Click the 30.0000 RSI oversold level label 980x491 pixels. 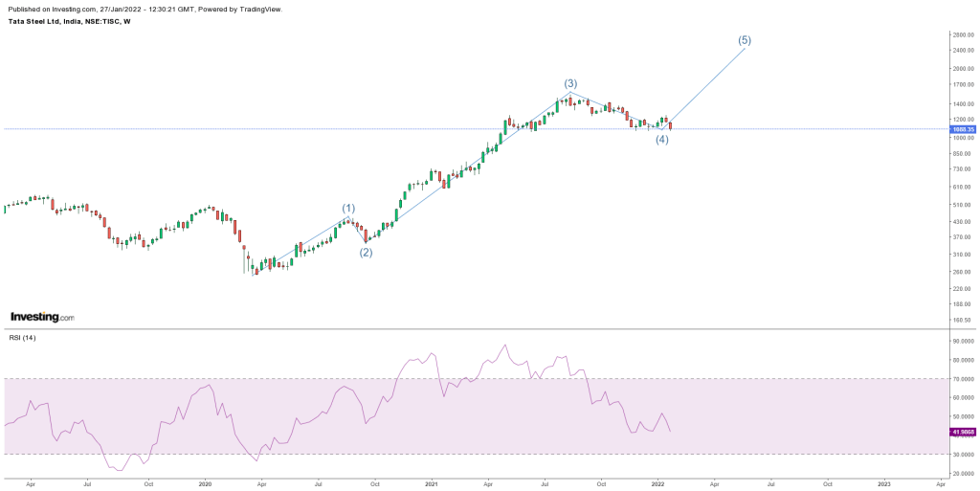(x=961, y=455)
